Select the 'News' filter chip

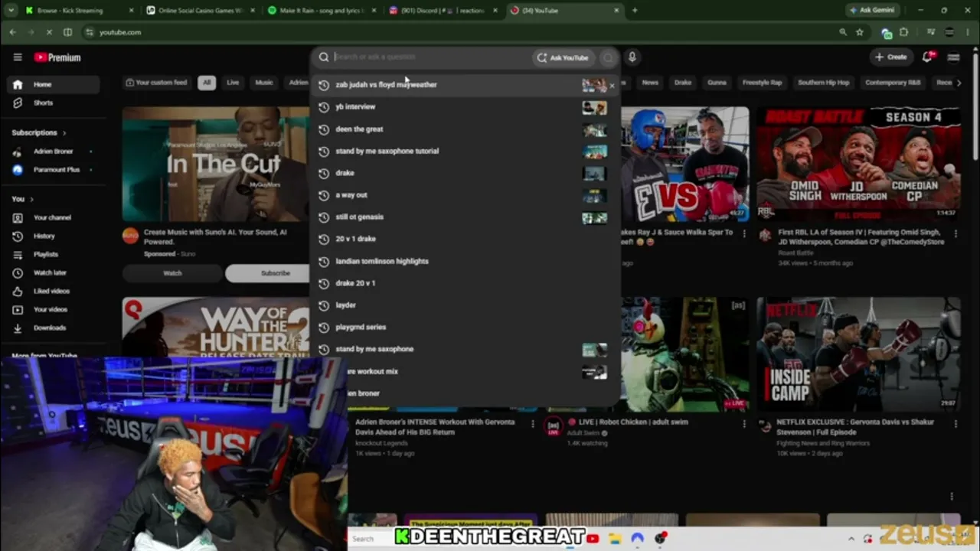click(650, 83)
